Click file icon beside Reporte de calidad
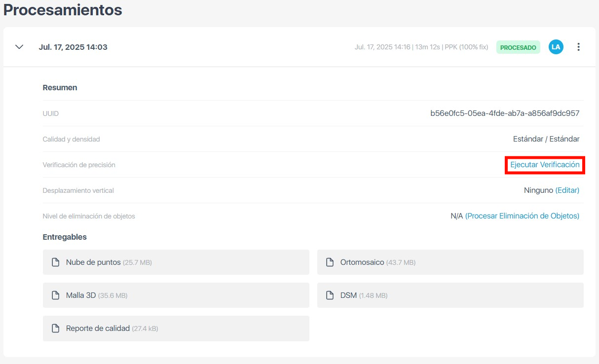This screenshot has width=599, height=364. pos(56,328)
